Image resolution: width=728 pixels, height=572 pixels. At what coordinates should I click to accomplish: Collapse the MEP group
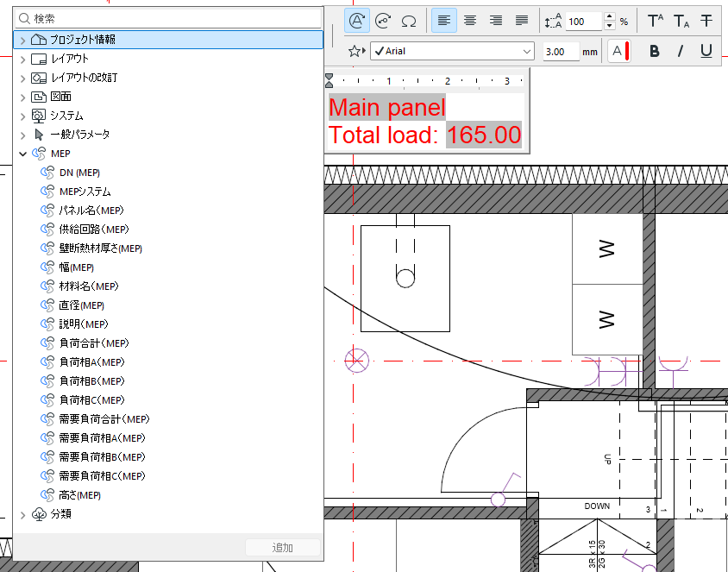click(x=22, y=154)
